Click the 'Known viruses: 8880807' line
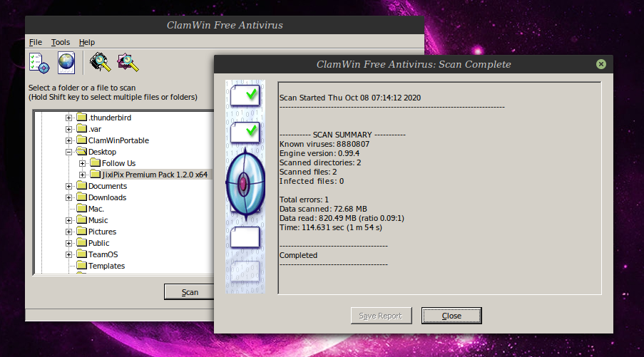The width and height of the screenshot is (644, 357). click(324, 144)
